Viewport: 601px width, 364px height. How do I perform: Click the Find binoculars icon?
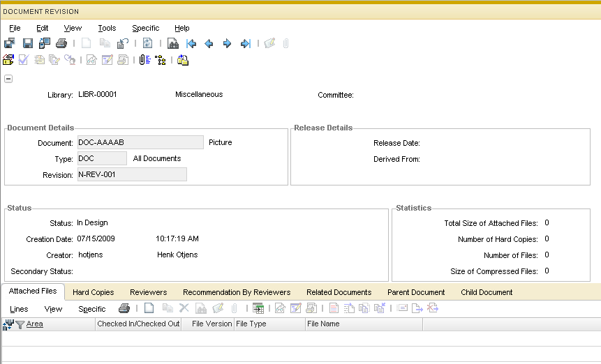[173, 43]
